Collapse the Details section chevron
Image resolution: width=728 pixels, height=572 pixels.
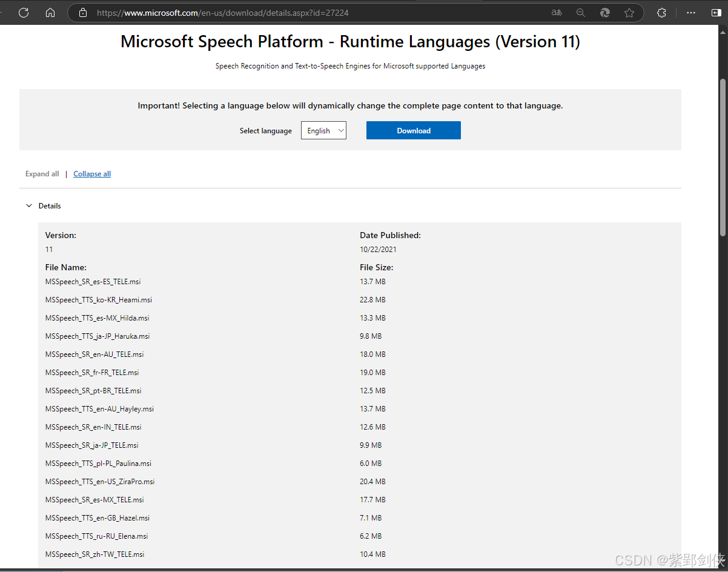pyautogui.click(x=28, y=206)
